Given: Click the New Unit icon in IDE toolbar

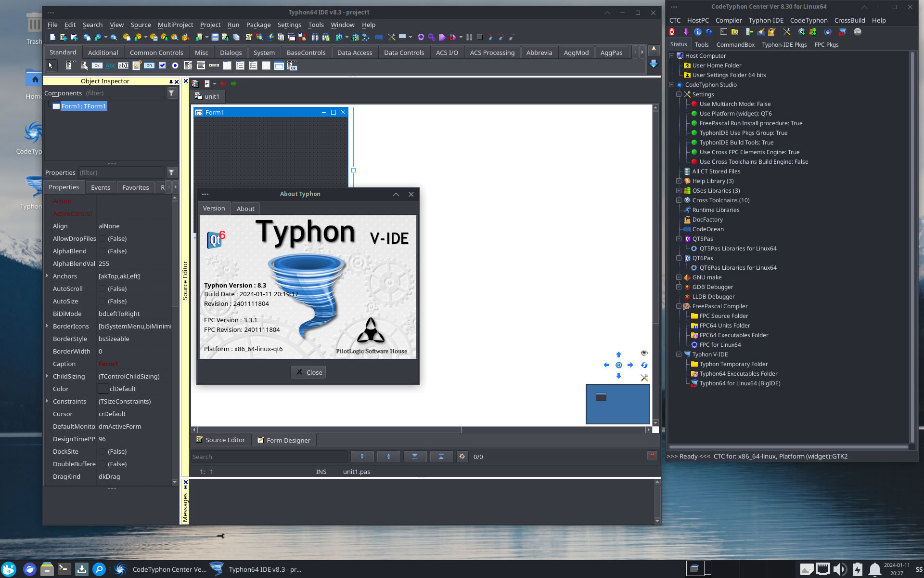Looking at the screenshot, I should pyautogui.click(x=63, y=37).
